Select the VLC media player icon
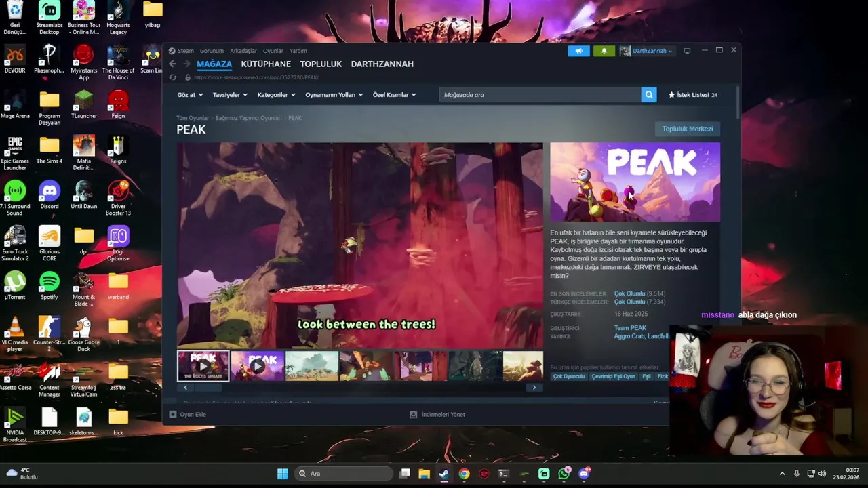Viewport: 868px width, 488px height. pyautogui.click(x=15, y=334)
